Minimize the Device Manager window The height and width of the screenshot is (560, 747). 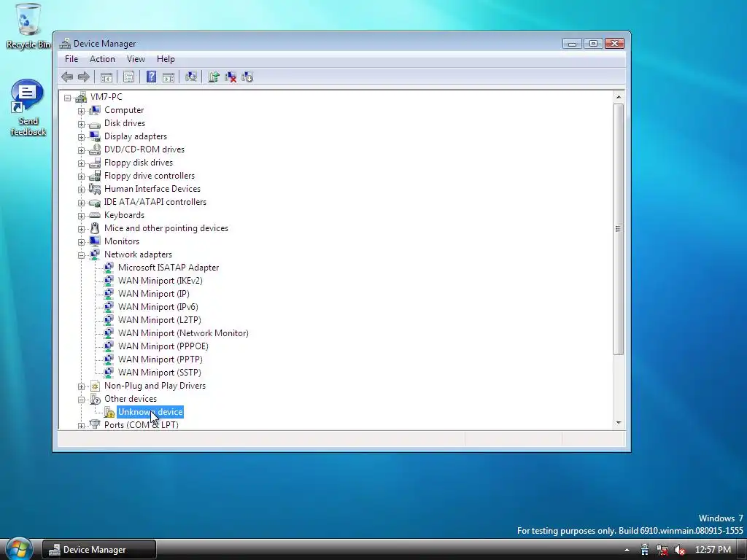(x=572, y=43)
